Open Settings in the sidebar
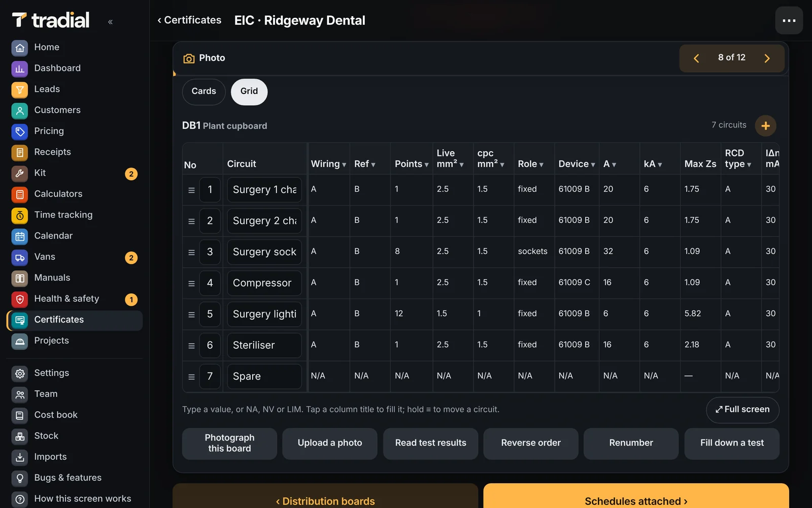 74,373
